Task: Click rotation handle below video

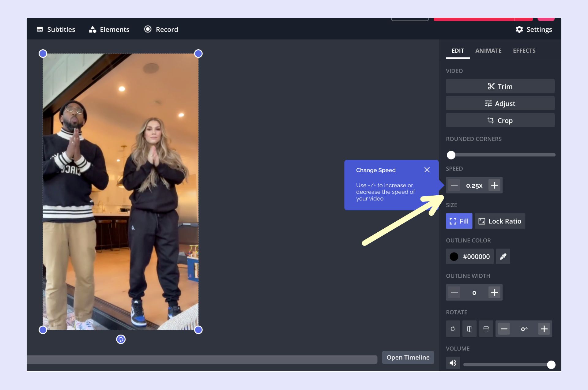Action: click(121, 339)
